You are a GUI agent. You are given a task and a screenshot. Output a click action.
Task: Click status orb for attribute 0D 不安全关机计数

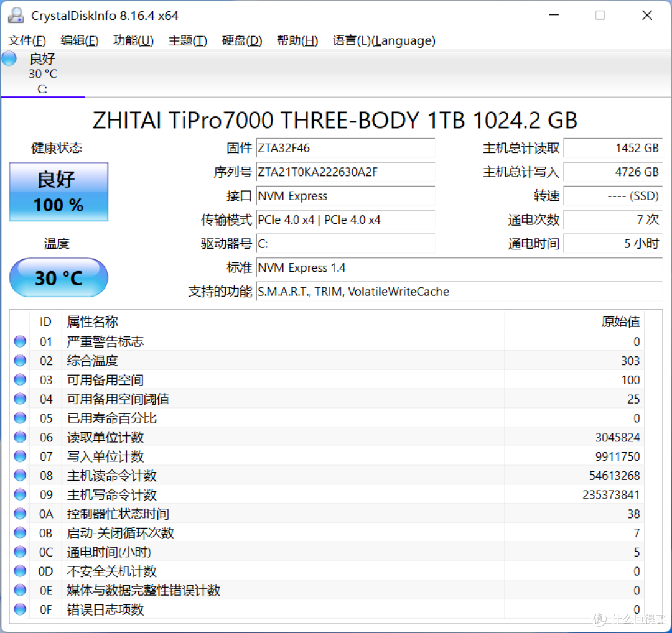click(x=20, y=571)
